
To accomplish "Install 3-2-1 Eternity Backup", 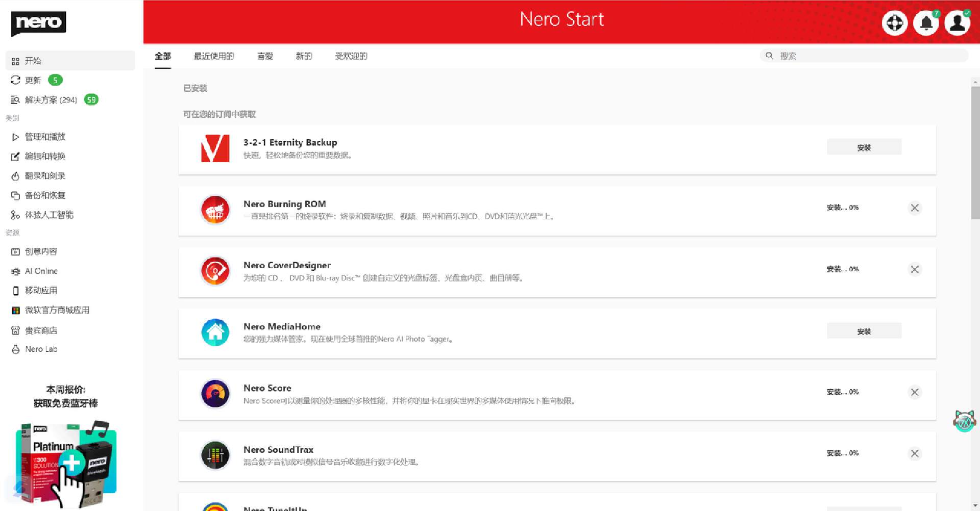I will [864, 147].
